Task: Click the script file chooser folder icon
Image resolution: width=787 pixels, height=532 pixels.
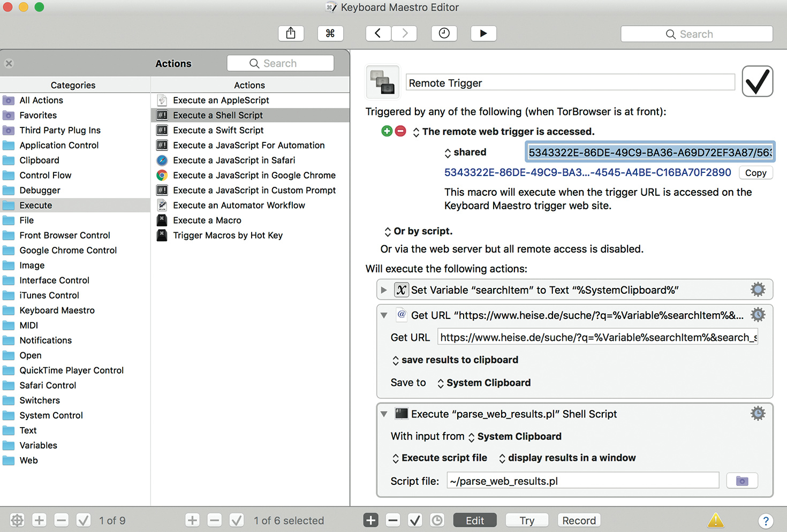Action: click(x=741, y=481)
